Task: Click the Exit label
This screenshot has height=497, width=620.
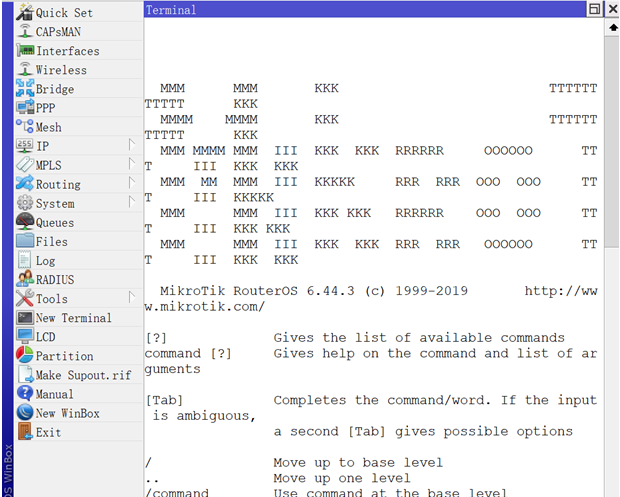Action: point(48,432)
